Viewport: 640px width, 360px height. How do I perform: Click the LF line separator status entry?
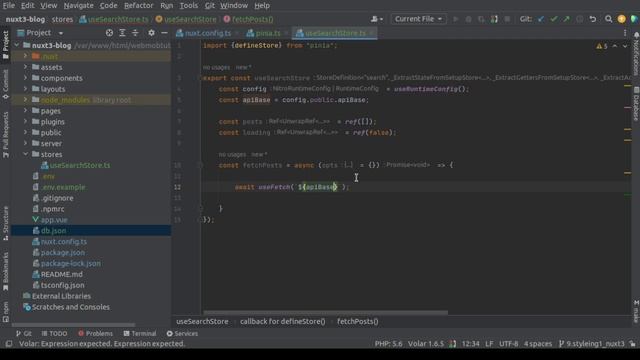pyautogui.click(x=489, y=344)
